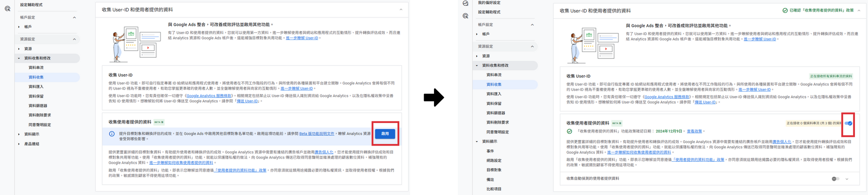Toggle 收集自動偵測的使用者提供資料 switch
This screenshot has width=868, height=195.
click(x=835, y=179)
